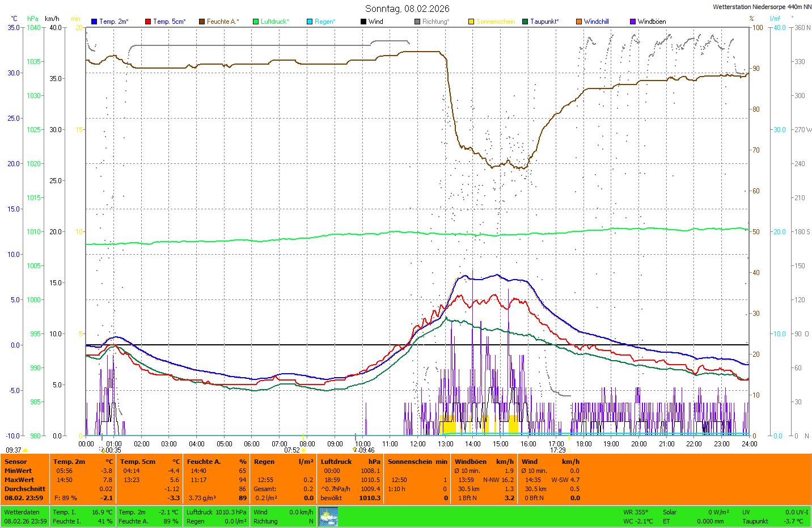Click the green Luftdruck legend square
Screen dimensions: 812x528
[x=256, y=22]
